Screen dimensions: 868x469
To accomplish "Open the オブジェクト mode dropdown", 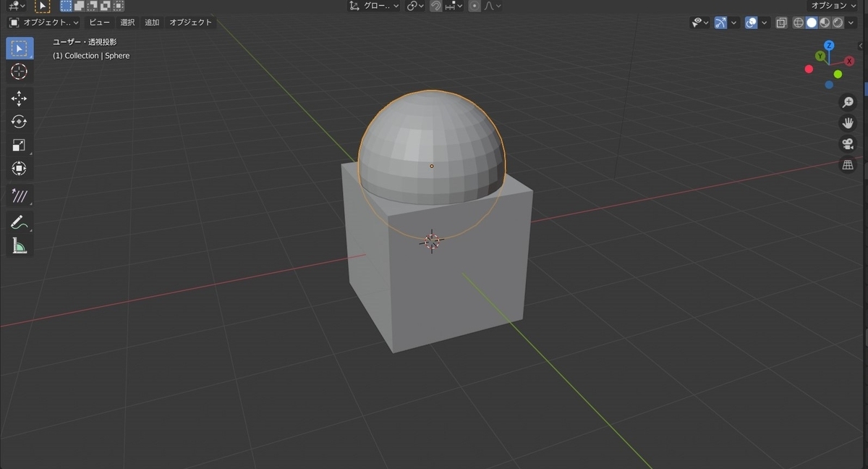I will coord(44,22).
